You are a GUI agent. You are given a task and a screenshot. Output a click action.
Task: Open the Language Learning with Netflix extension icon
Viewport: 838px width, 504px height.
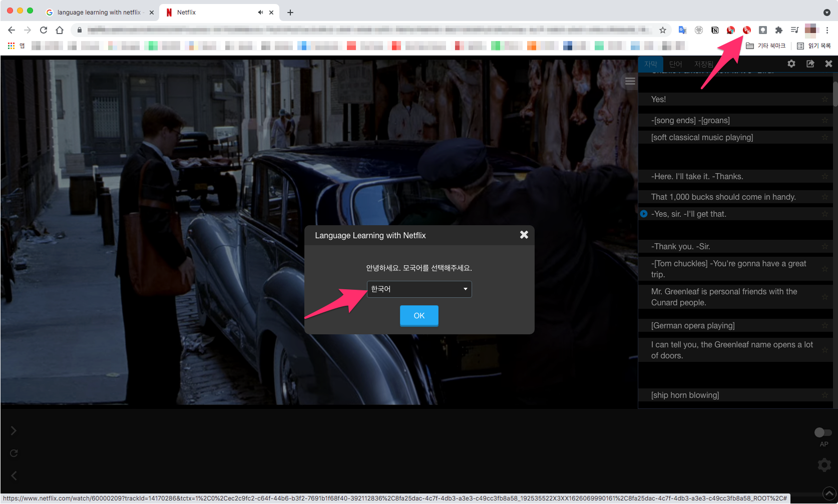click(747, 30)
